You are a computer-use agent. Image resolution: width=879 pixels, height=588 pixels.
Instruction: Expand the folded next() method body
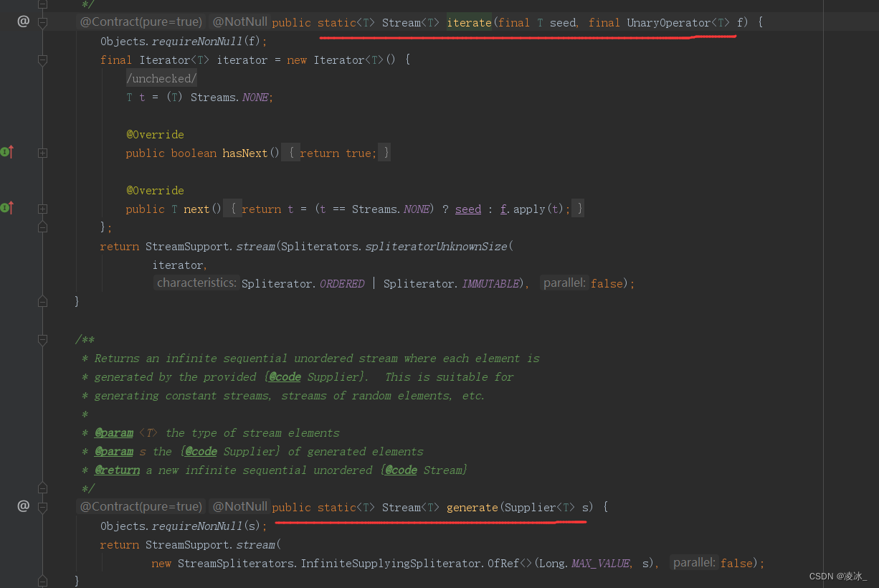pyautogui.click(x=42, y=207)
